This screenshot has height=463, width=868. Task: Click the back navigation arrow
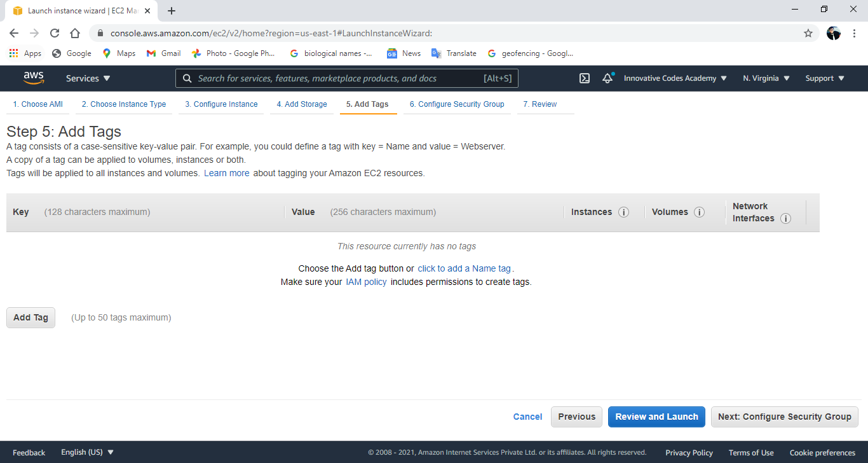click(14, 32)
